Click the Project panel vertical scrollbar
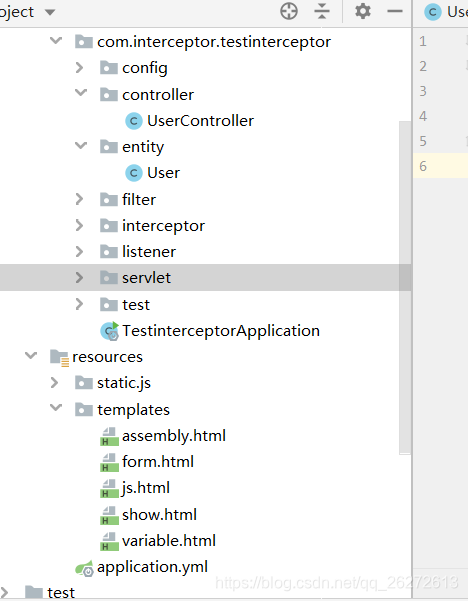The height and width of the screenshot is (601, 468). pyautogui.click(x=405, y=287)
